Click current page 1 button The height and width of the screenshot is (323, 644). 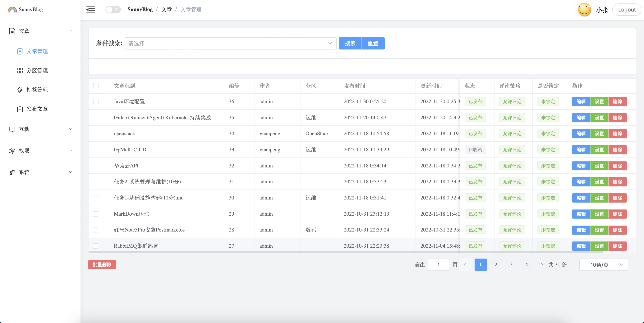point(481,265)
